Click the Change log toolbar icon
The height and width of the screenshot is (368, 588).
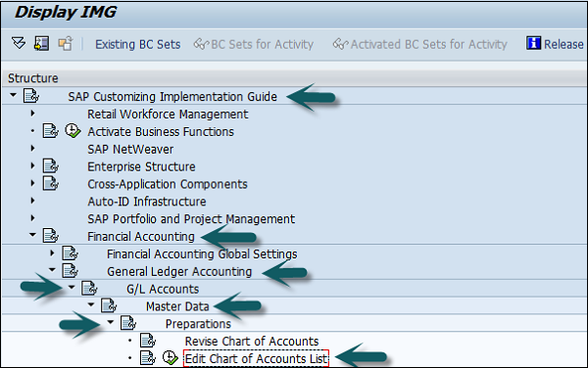pyautogui.click(x=66, y=44)
